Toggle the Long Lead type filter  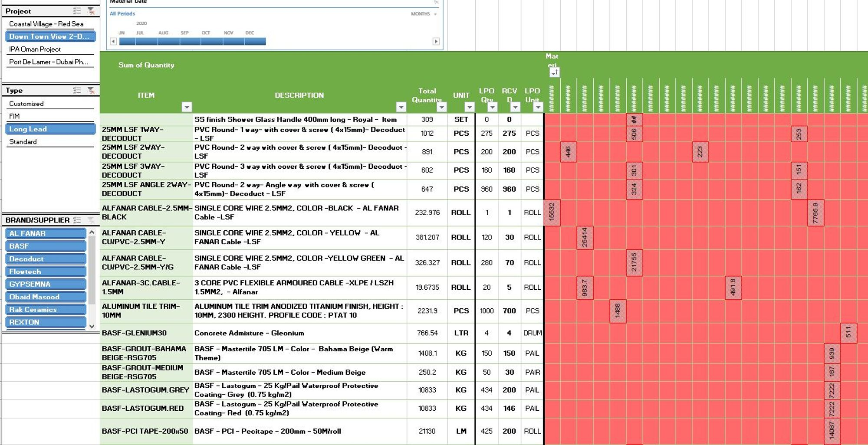tap(50, 129)
